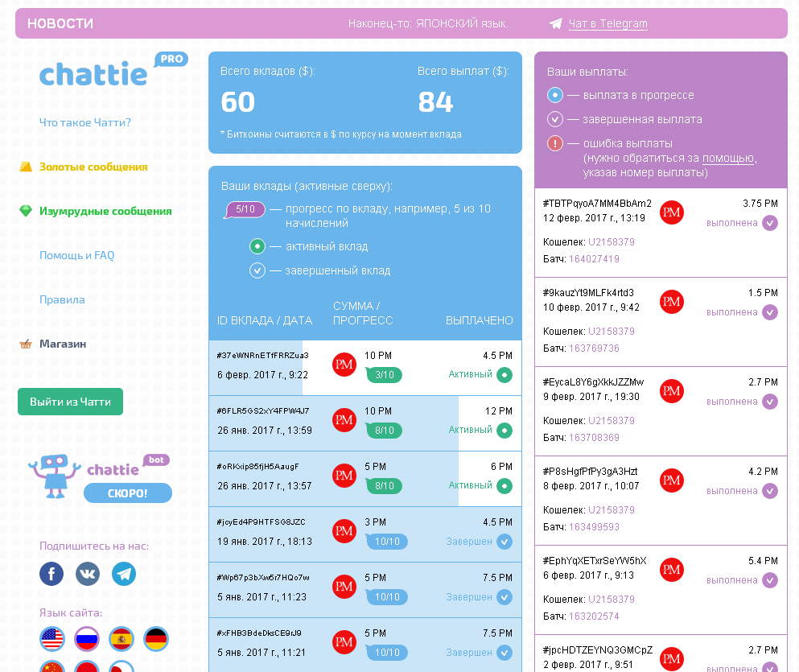This screenshot has height=672, width=799.
Task: Open the Что такое Чатти? link
Action: (85, 122)
